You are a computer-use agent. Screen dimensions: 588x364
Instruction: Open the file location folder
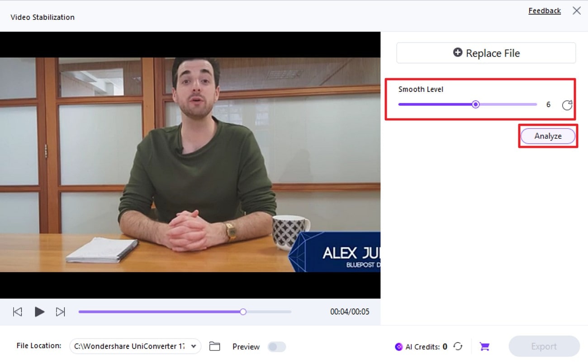click(214, 346)
